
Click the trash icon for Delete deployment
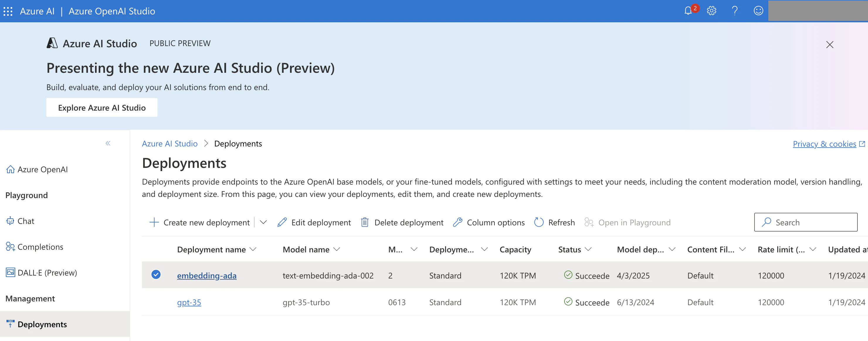point(365,222)
